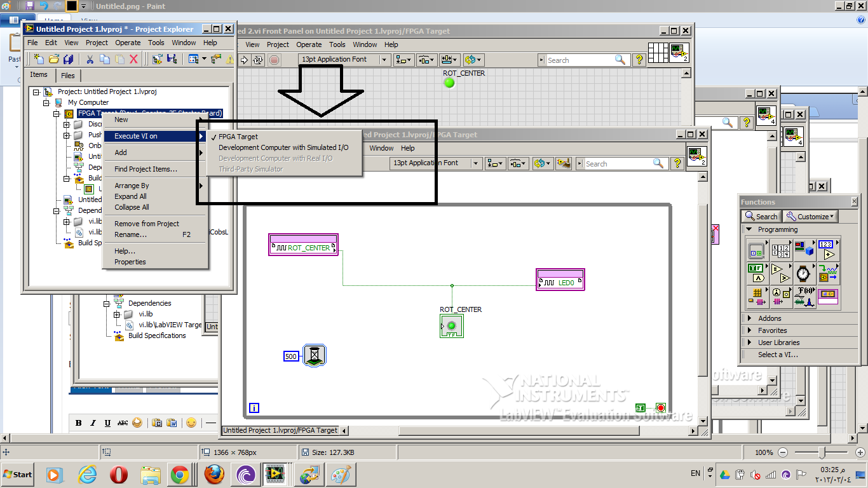This screenshot has height=488, width=868.
Task: Click the Paint zoom out minus button
Action: [783, 452]
